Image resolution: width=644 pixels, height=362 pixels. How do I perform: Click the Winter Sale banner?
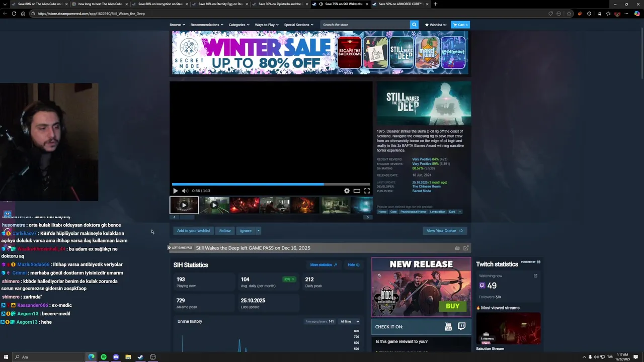pos(320,52)
